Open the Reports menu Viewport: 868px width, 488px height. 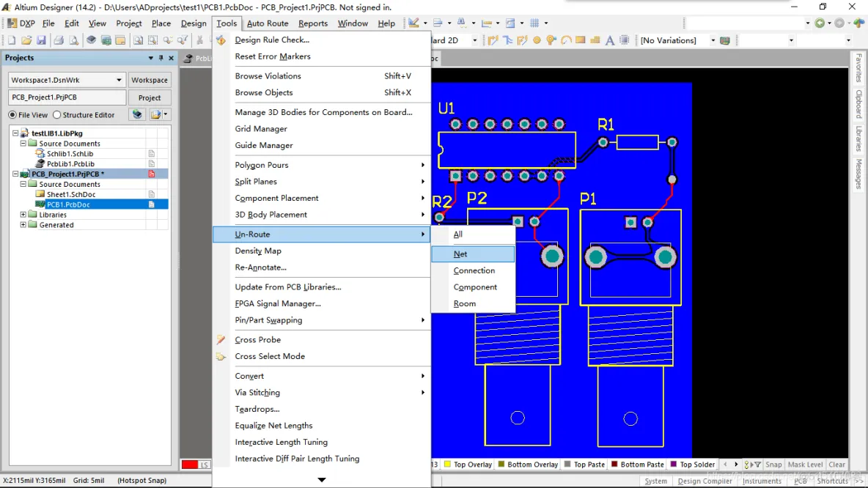click(x=313, y=23)
